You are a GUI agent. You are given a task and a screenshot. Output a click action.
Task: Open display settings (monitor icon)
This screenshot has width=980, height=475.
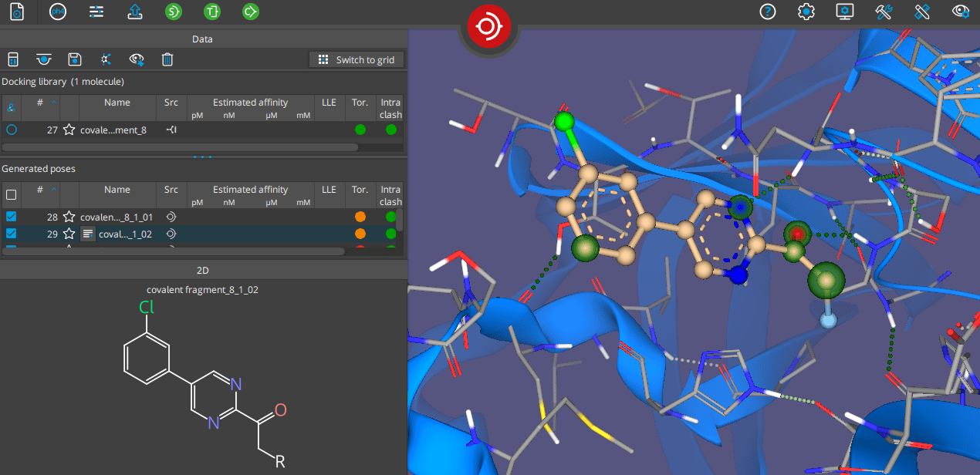click(844, 12)
